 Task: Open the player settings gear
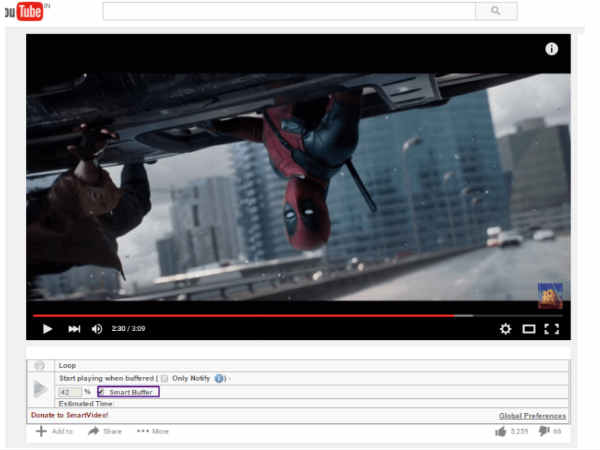click(x=505, y=329)
